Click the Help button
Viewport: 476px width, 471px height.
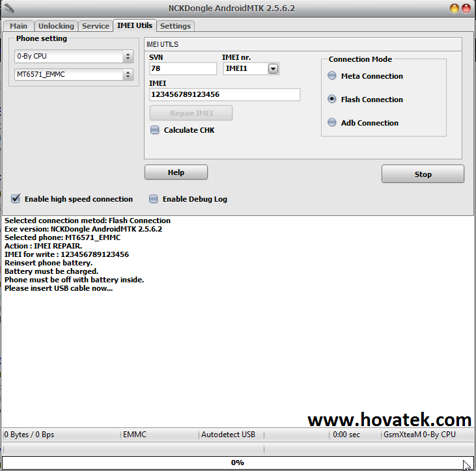pos(176,172)
